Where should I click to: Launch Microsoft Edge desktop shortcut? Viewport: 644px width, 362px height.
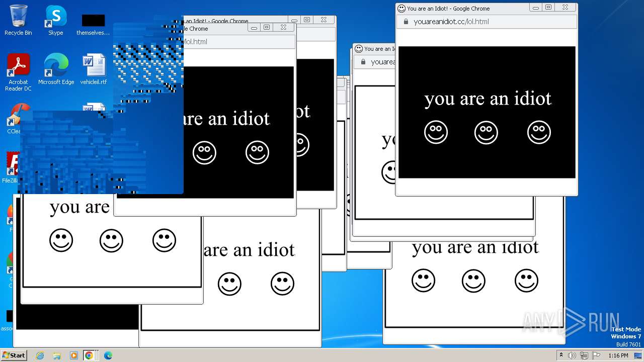point(56,69)
